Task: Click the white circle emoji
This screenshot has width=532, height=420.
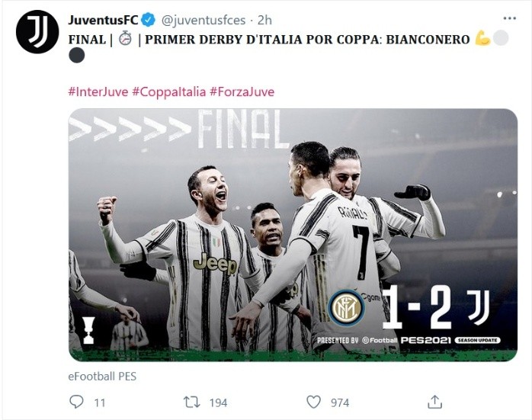Action: point(501,38)
